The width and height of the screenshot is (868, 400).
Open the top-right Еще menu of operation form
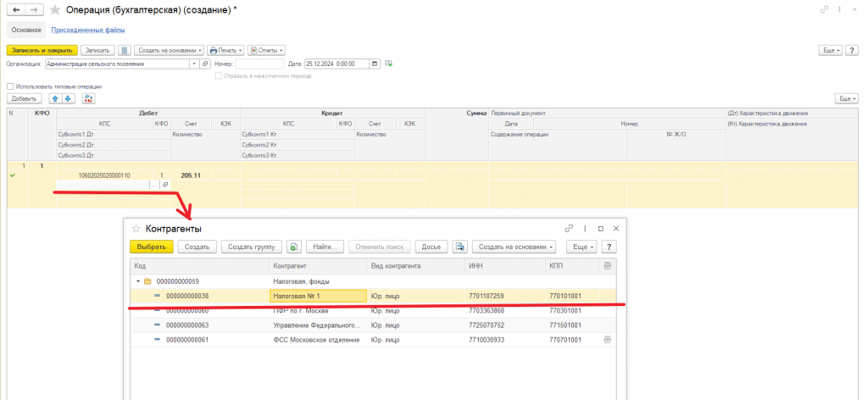pos(831,50)
